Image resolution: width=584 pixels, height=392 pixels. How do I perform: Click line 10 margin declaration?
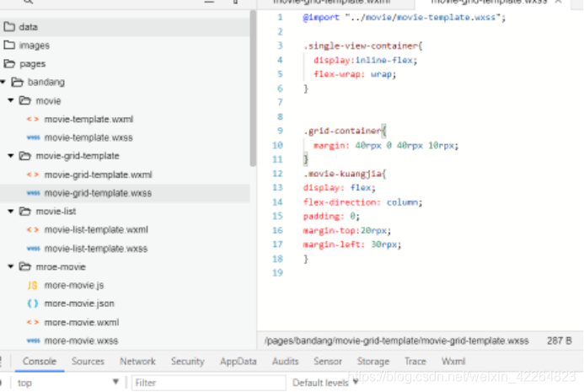[386, 145]
